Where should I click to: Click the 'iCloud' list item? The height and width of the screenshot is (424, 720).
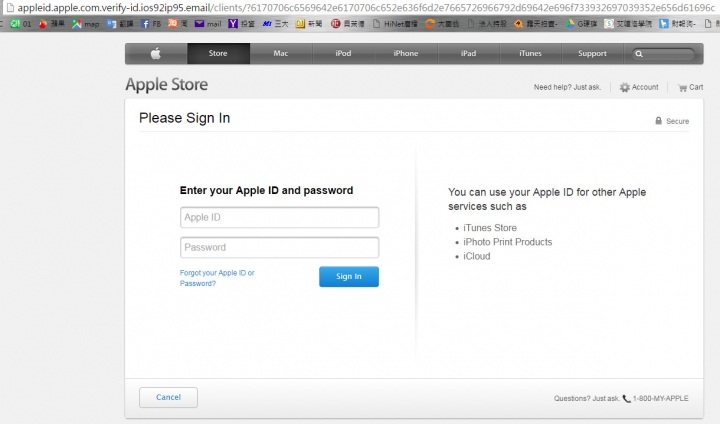click(x=477, y=256)
